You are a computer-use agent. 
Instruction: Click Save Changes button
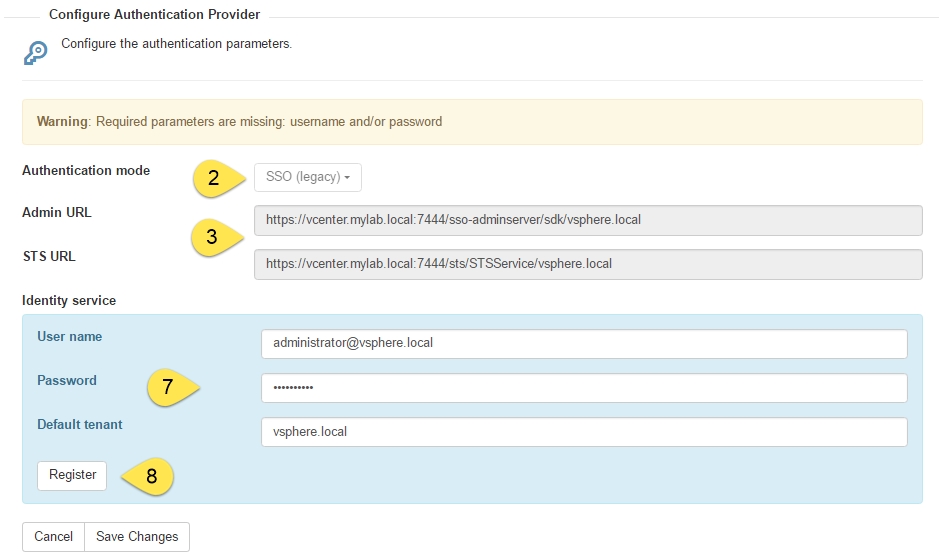tap(137, 536)
